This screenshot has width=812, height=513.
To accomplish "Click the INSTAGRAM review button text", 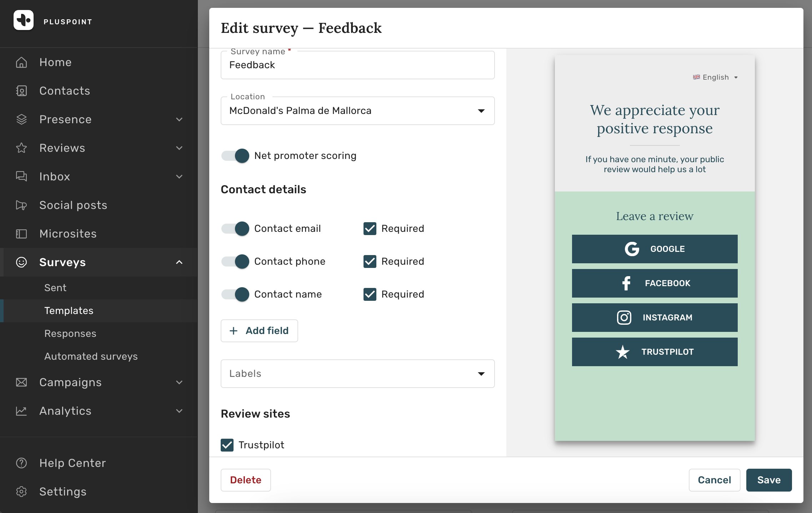I will pos(667,318).
